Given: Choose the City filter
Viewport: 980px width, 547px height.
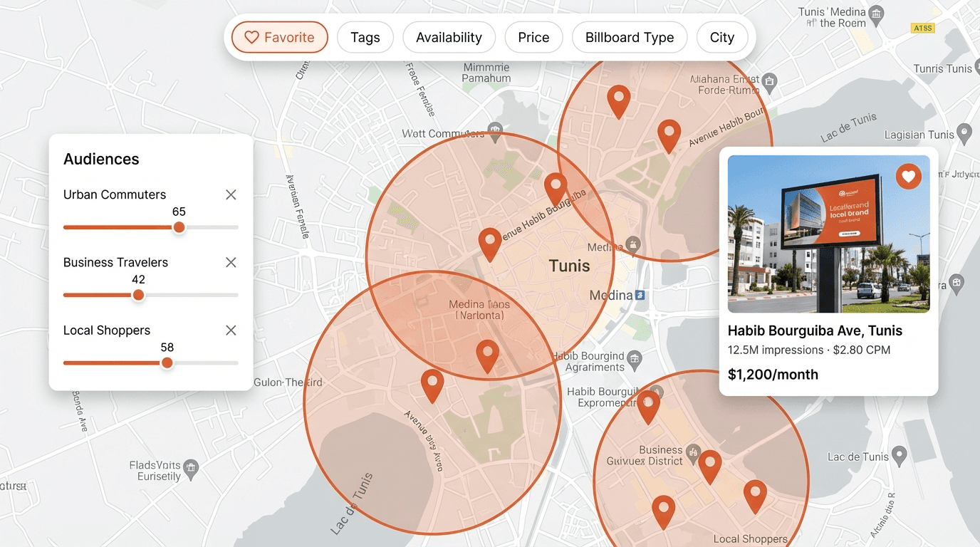Looking at the screenshot, I should pos(721,38).
